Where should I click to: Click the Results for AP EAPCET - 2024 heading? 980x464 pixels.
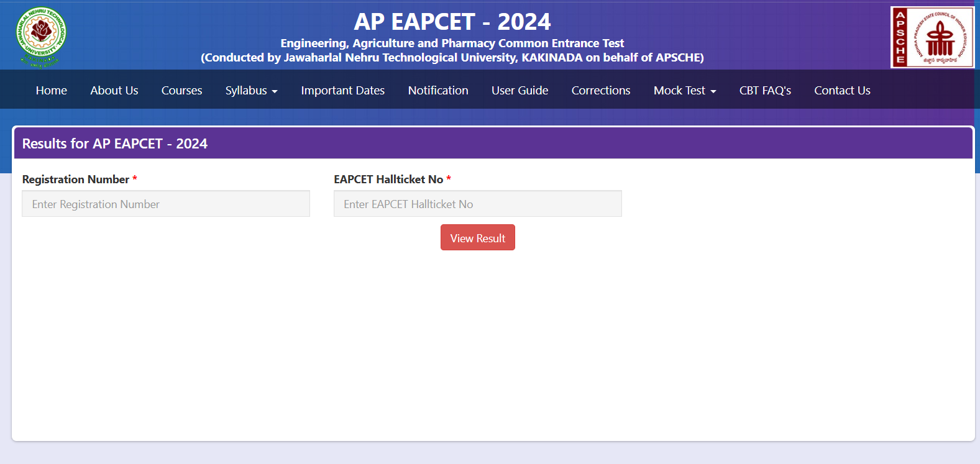pyautogui.click(x=115, y=143)
